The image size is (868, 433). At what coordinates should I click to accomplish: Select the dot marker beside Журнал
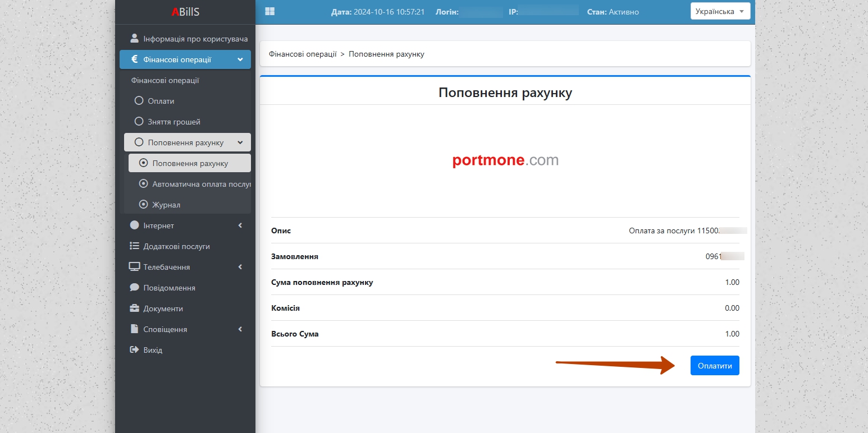tap(143, 204)
